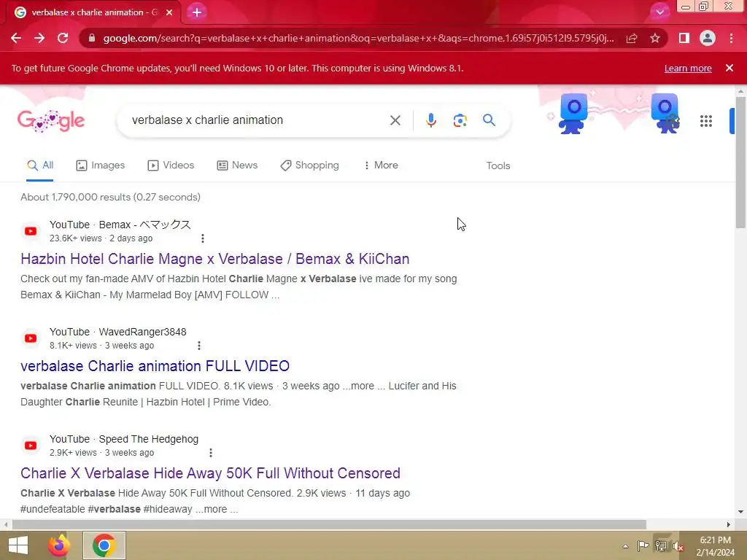Select the All results tab
747x560 pixels.
(x=40, y=166)
